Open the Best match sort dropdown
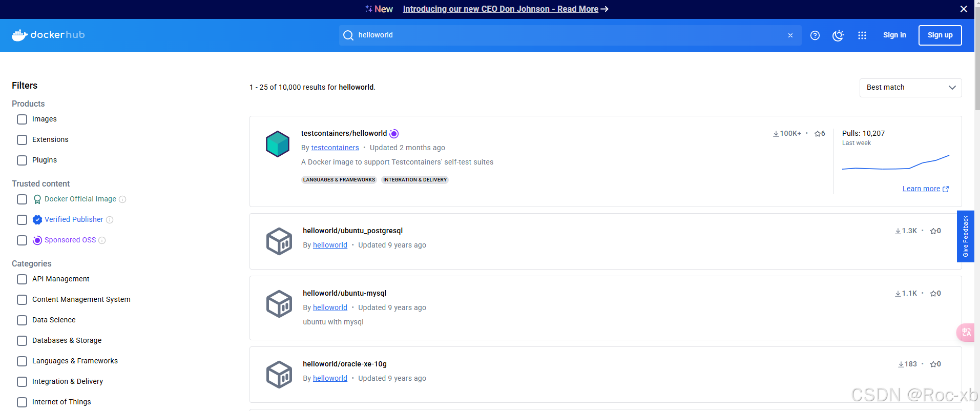 coord(910,88)
